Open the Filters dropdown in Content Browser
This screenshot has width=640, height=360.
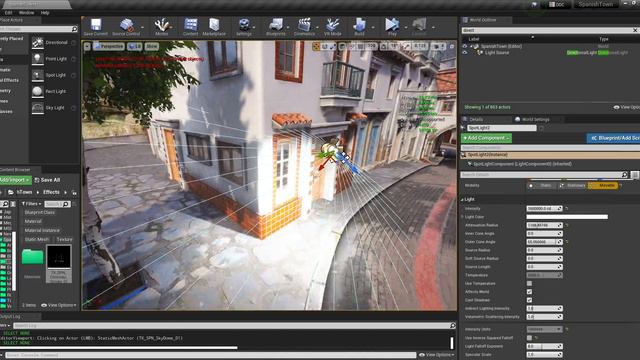click(31, 204)
